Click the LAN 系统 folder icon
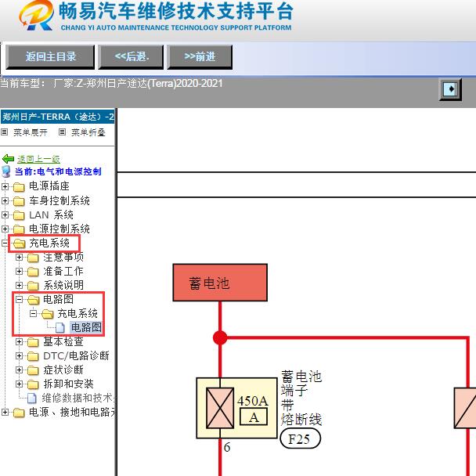 point(19,215)
